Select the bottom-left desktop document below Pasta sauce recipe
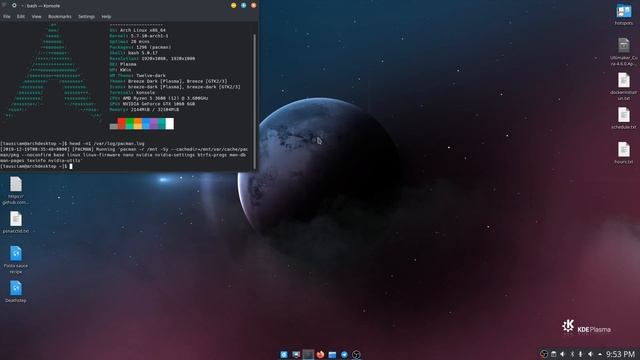The height and width of the screenshot is (360, 640). point(16,291)
